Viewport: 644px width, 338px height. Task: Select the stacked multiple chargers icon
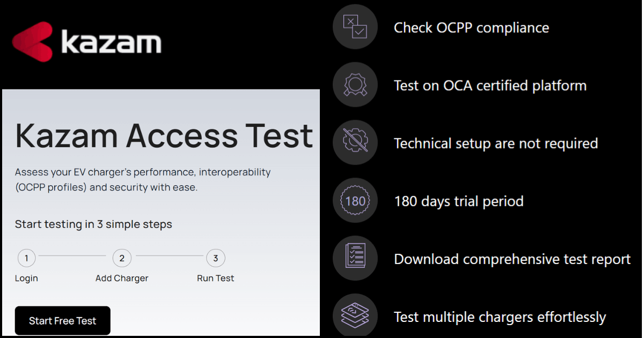click(355, 316)
